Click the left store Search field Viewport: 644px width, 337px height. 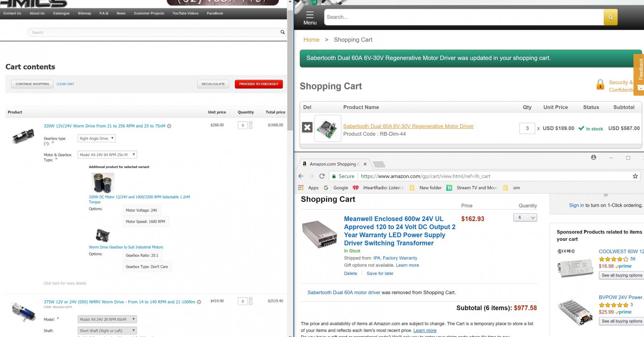(x=154, y=32)
